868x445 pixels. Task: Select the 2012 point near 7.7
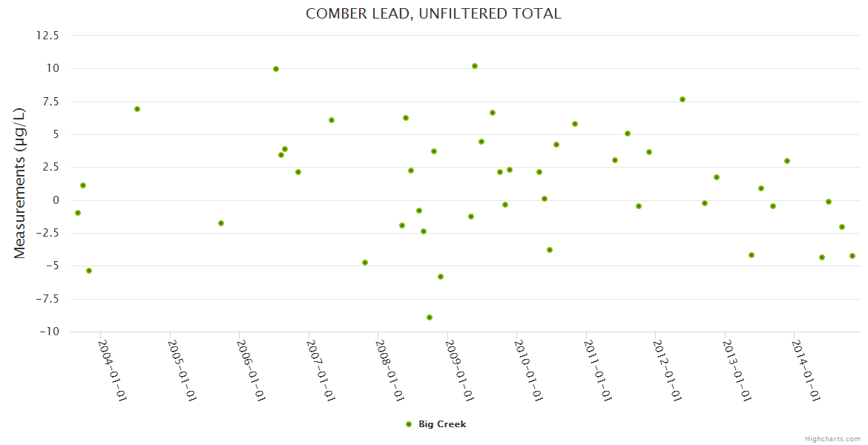[x=683, y=99]
